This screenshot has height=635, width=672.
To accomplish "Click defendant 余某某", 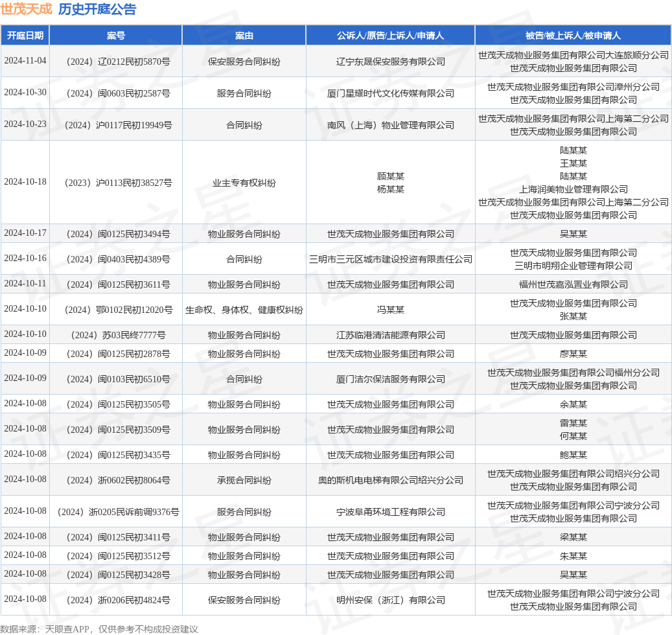I will [x=574, y=404].
